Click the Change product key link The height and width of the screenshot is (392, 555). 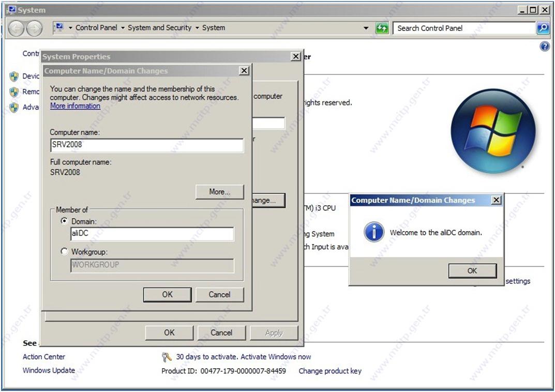click(x=330, y=371)
